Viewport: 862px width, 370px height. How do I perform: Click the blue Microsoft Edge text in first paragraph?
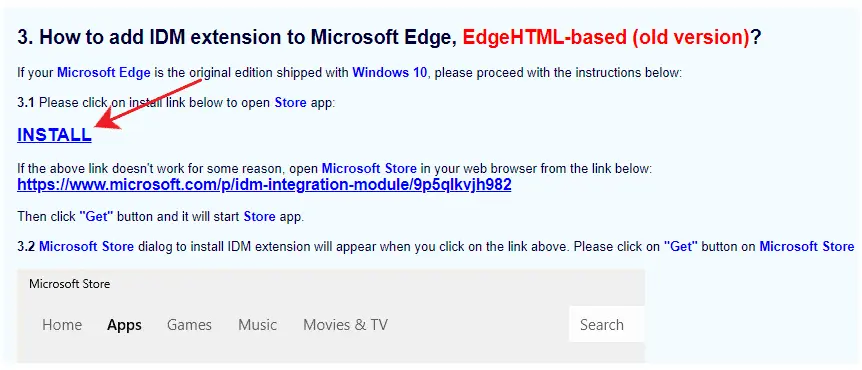[x=104, y=73]
